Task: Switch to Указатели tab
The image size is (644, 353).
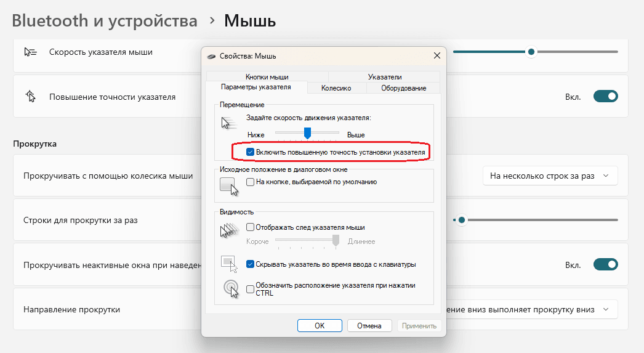Action: (x=384, y=77)
